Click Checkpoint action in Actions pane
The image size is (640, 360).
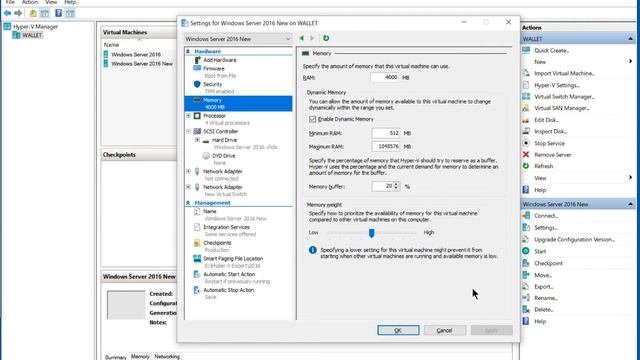click(549, 263)
